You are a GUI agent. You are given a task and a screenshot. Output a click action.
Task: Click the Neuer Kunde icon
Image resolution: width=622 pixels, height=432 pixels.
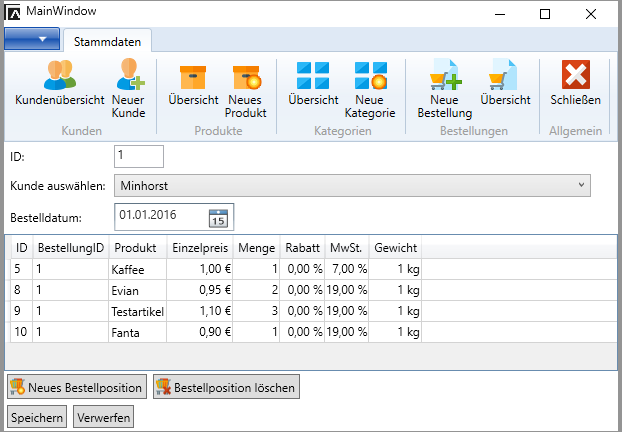click(x=129, y=77)
